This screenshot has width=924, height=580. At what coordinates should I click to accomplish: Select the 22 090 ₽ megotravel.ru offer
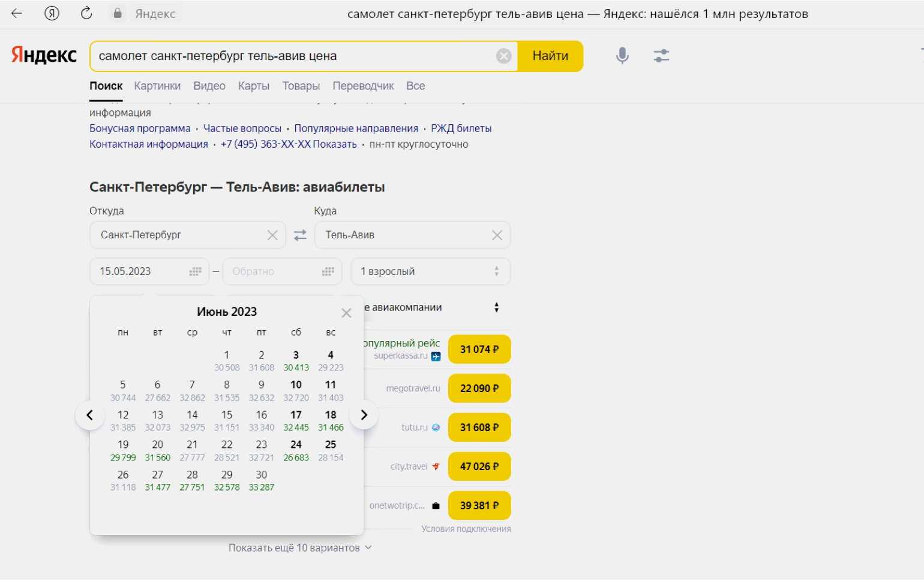479,388
